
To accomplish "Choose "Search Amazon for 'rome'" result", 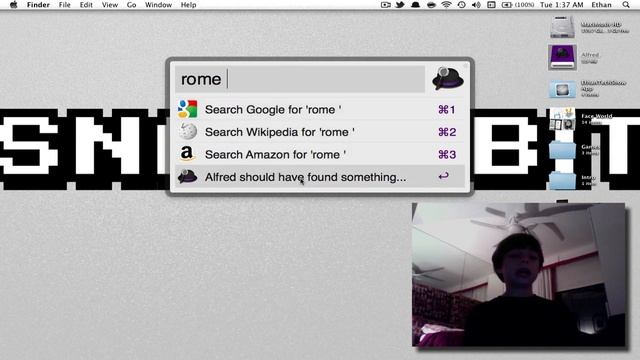I will point(320,154).
